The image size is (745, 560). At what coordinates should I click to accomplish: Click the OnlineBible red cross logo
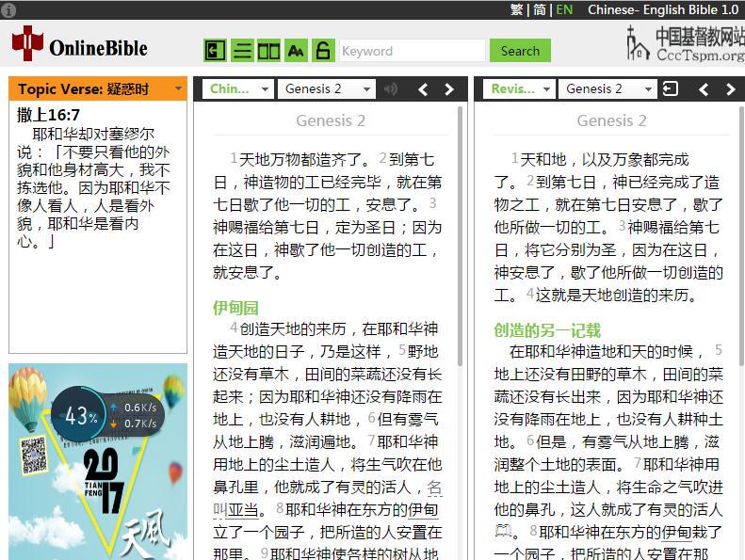[x=27, y=43]
